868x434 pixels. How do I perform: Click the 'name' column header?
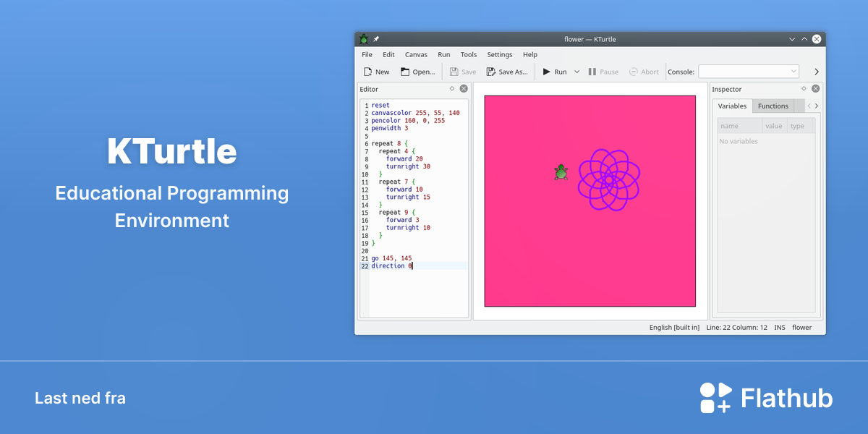coord(740,126)
